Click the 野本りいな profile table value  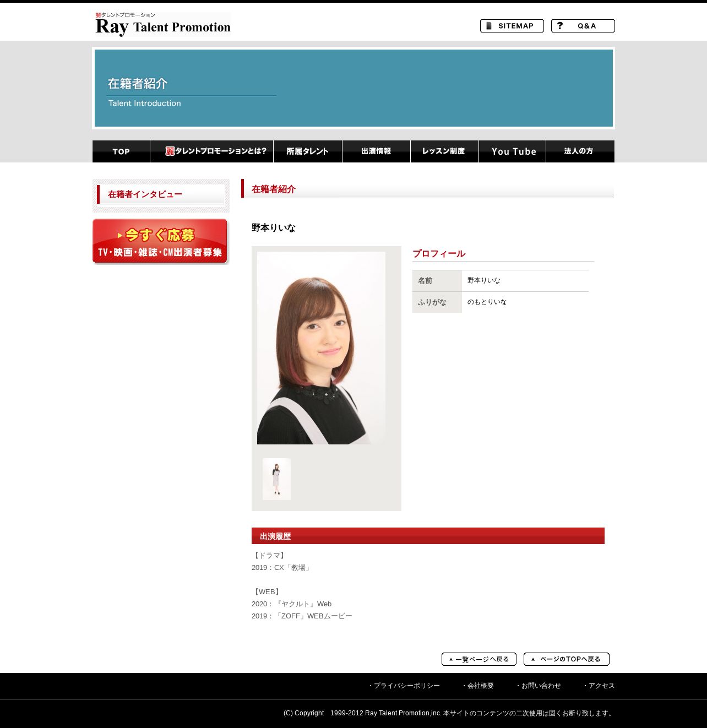[484, 280]
